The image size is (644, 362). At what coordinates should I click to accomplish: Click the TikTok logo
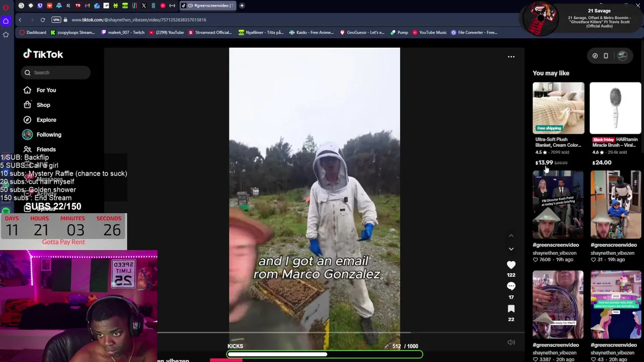(x=43, y=54)
